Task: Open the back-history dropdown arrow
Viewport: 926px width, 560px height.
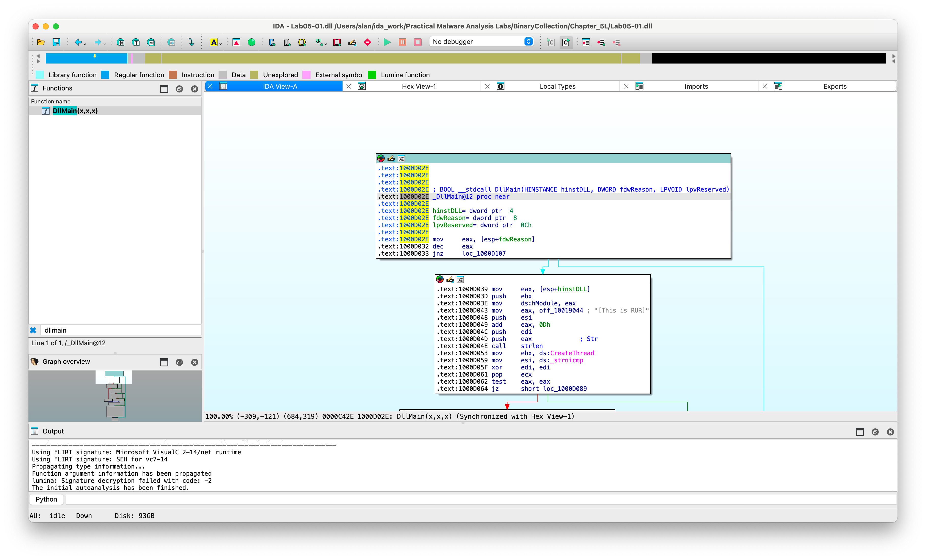Action: point(85,44)
